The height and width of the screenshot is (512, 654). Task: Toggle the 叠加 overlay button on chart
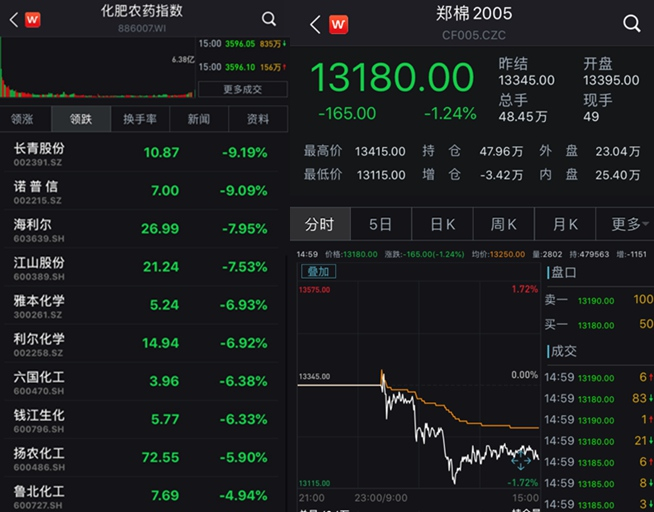pos(318,271)
